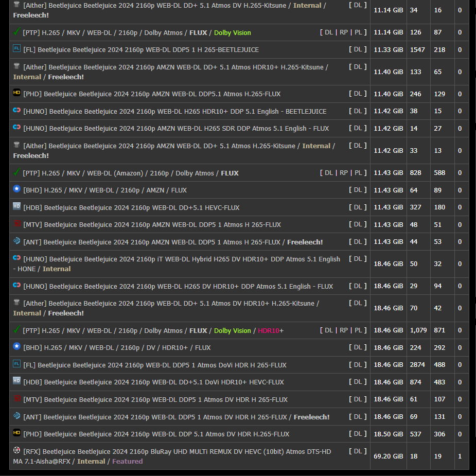
Task: Click RP on the PTP Dolby Vision / HDR10+ row
Action: pyautogui.click(x=344, y=330)
